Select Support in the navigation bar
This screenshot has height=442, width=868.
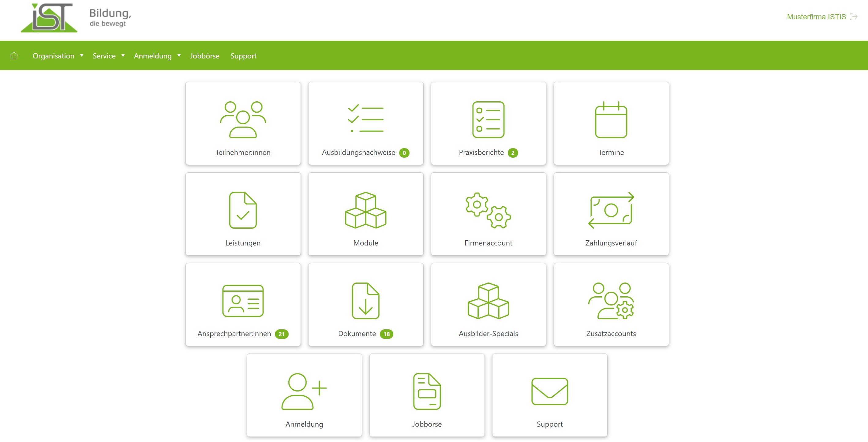[243, 56]
